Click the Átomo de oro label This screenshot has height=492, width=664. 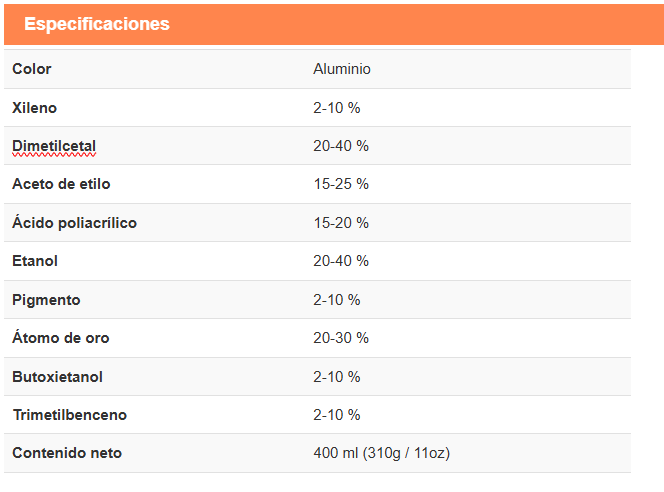(61, 338)
